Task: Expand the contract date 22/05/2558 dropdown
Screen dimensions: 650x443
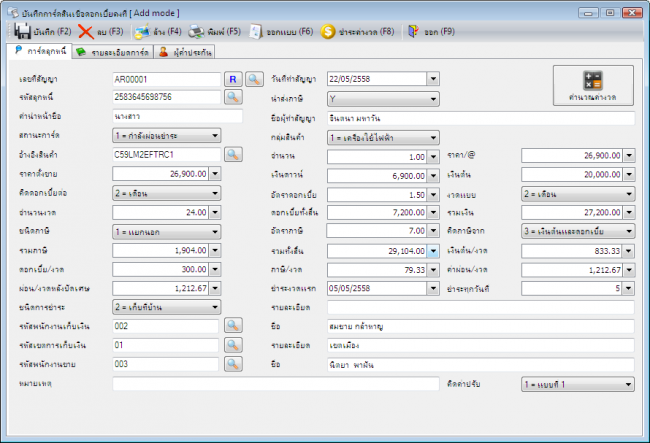Action: click(432, 78)
